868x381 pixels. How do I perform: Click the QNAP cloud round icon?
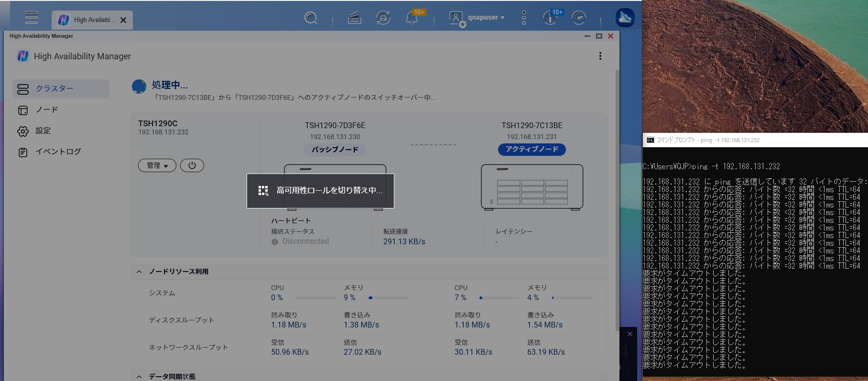pyautogui.click(x=625, y=18)
